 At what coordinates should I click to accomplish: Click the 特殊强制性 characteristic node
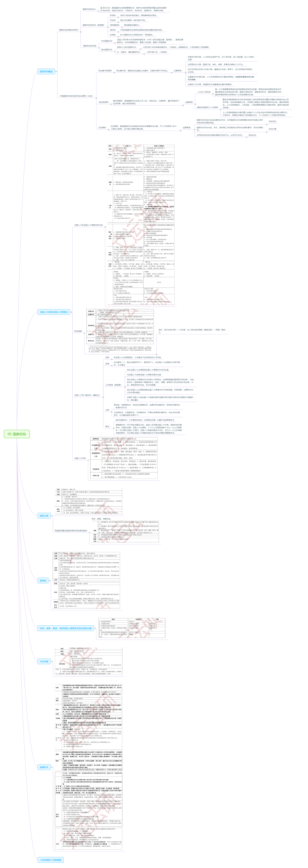tap(114, 25)
